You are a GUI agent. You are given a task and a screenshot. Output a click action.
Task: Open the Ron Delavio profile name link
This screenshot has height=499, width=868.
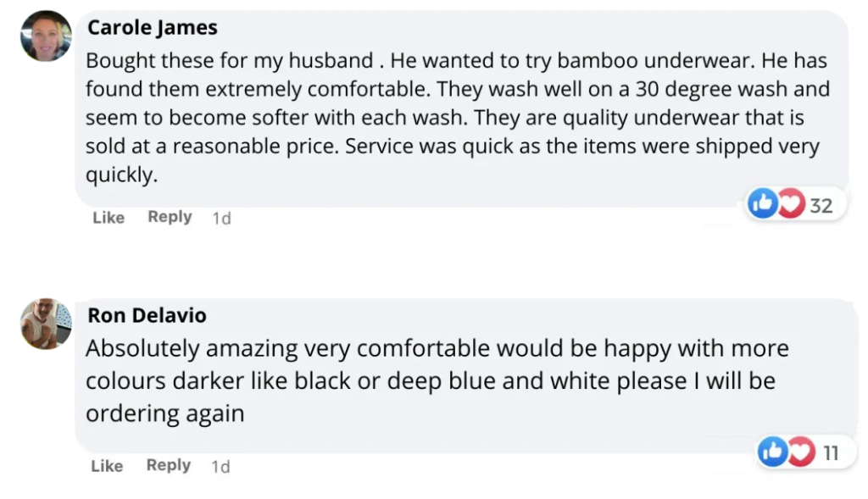click(x=147, y=316)
